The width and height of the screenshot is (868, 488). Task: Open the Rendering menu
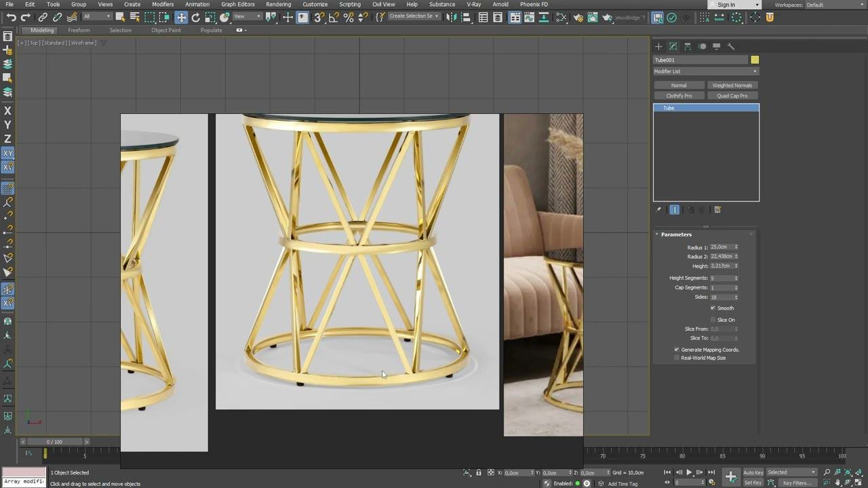click(278, 5)
